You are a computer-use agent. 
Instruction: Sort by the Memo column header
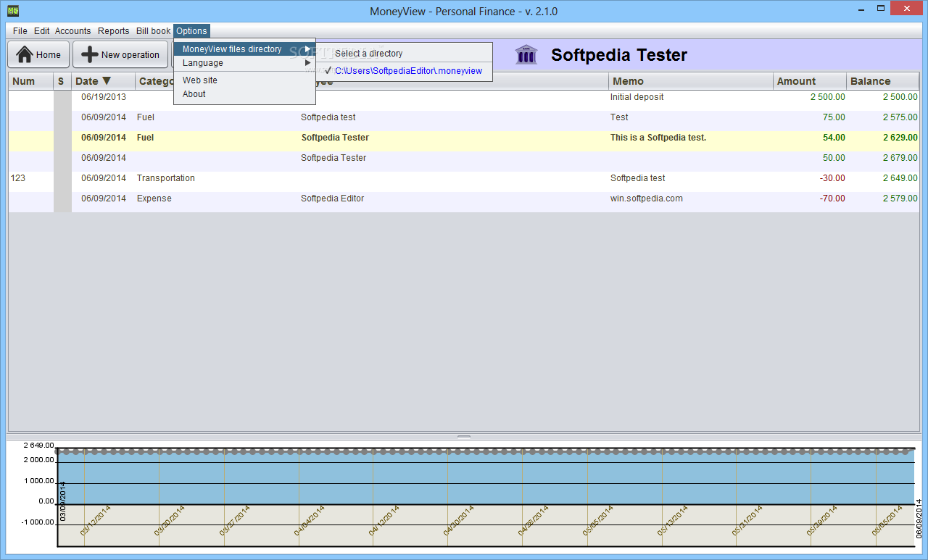pos(691,81)
